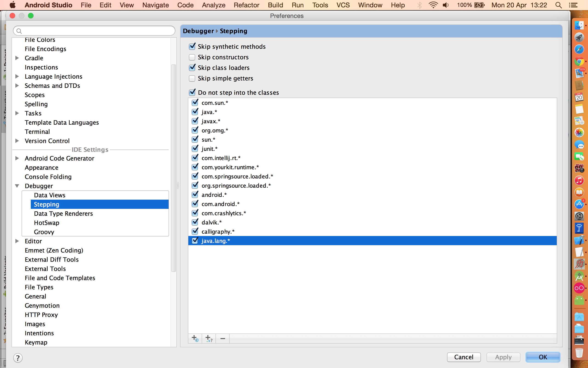Open the File menu
The image size is (588, 368).
coord(86,5)
